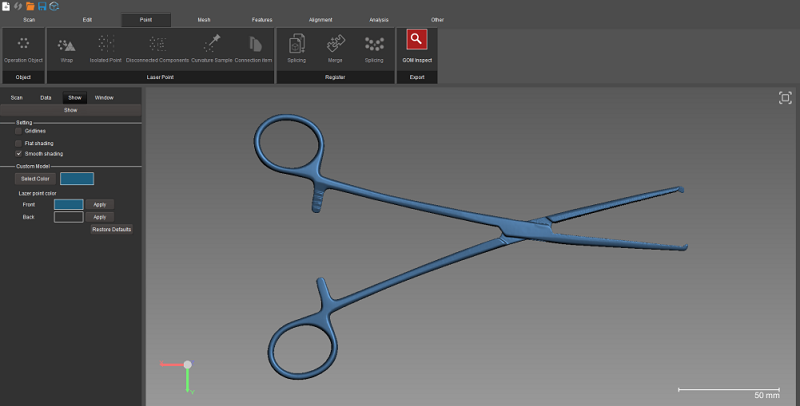Screen dimensions: 800x406
Task: Apply the Back laser point color
Action: click(99, 217)
